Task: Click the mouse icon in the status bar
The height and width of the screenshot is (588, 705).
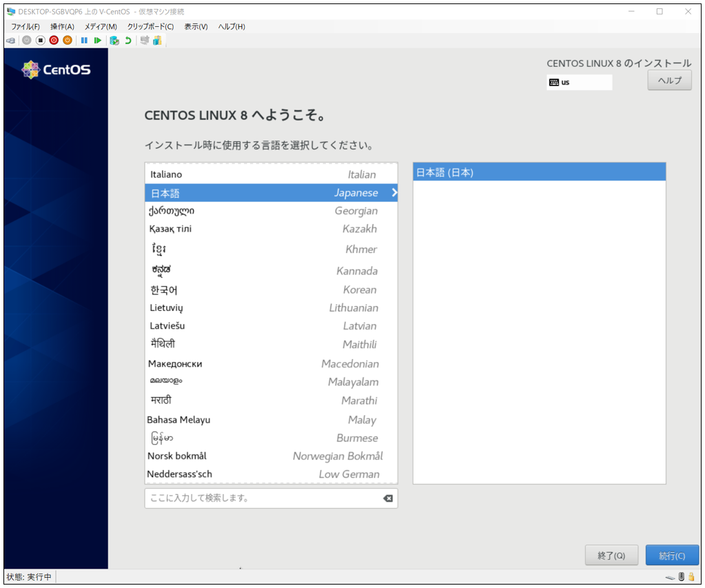Action: point(682,577)
